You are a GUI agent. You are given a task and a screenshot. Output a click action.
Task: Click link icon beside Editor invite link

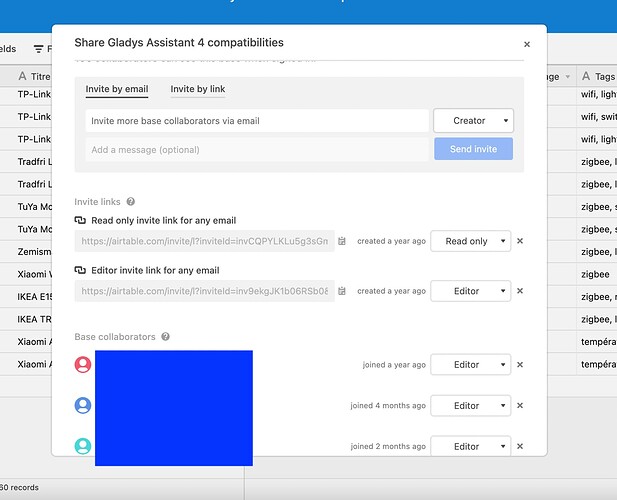pyautogui.click(x=80, y=270)
